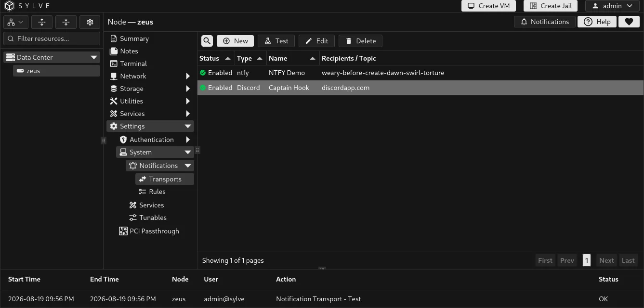Collapse the Settings section arrow
This screenshot has height=308, width=644.
[x=188, y=126]
